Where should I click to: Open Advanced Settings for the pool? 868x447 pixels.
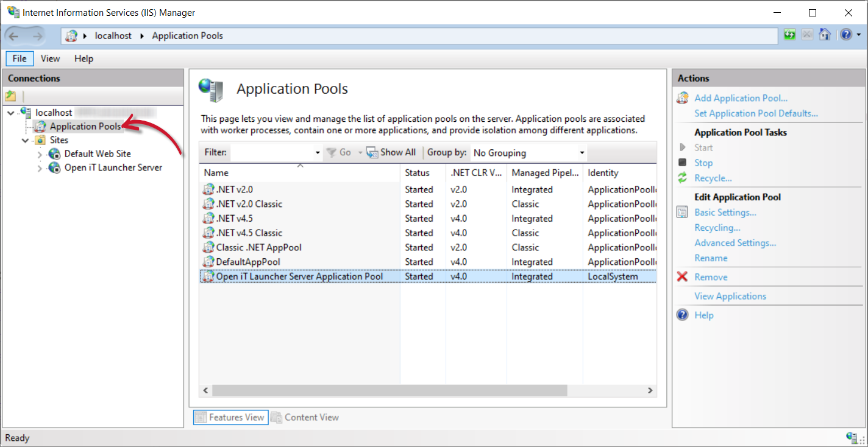point(735,242)
